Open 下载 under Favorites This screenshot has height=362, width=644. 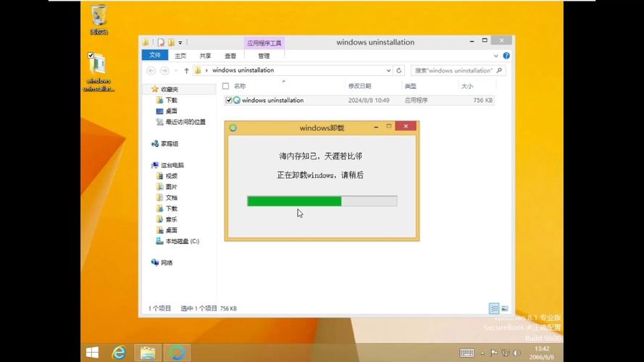click(x=171, y=100)
